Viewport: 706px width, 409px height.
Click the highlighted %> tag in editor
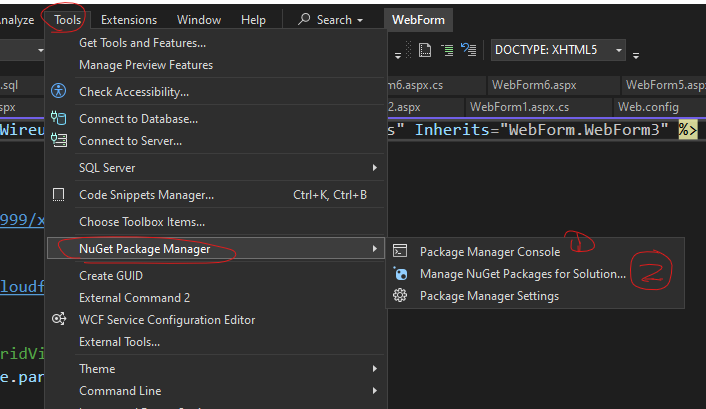688,130
